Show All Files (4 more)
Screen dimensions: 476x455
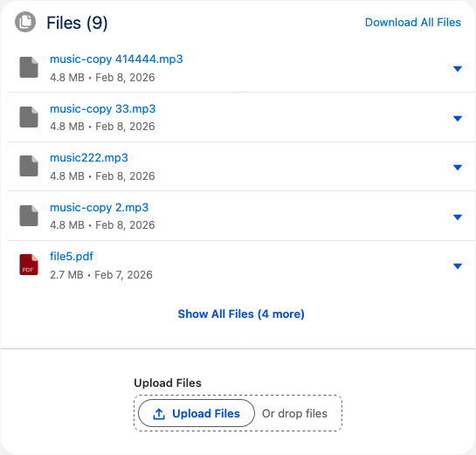click(x=241, y=314)
